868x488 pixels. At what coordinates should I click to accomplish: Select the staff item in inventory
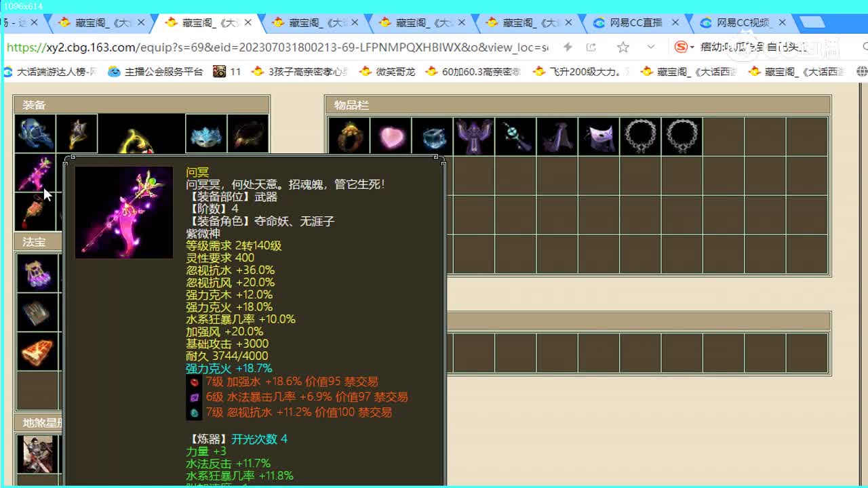515,136
